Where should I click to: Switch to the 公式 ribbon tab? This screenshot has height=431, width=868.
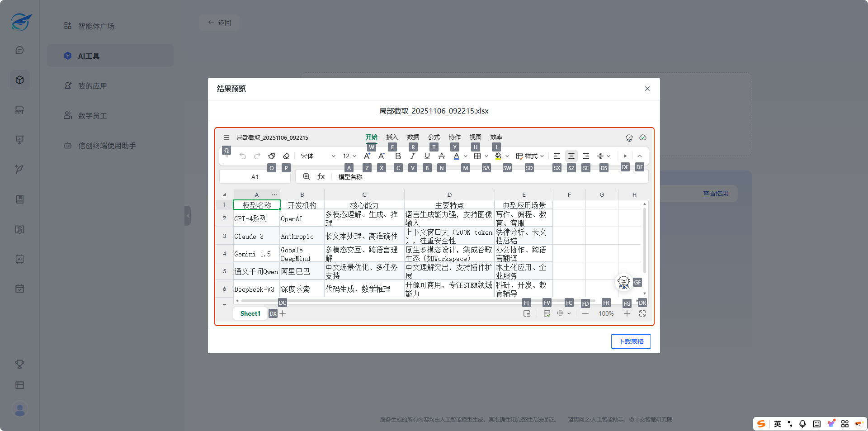pos(434,137)
